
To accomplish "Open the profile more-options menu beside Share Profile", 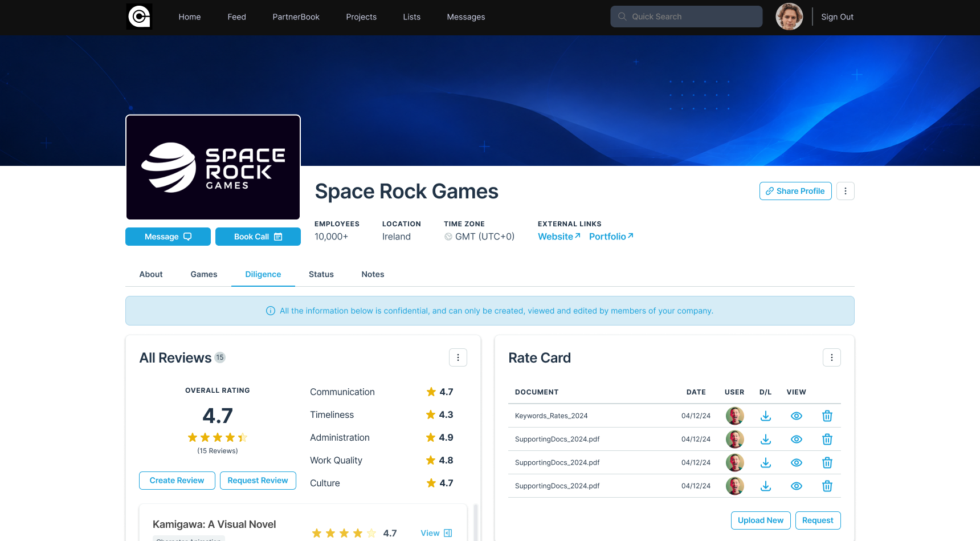I will pyautogui.click(x=846, y=191).
